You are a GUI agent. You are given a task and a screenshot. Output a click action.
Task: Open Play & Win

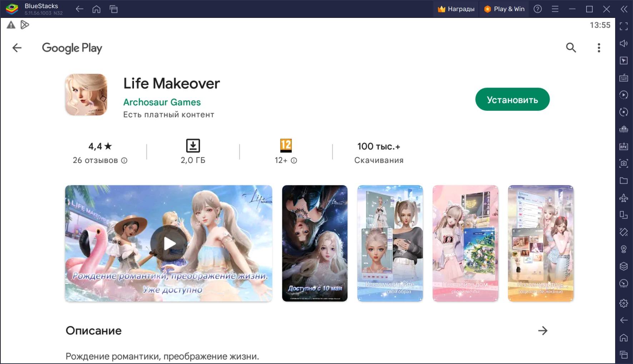pos(504,9)
